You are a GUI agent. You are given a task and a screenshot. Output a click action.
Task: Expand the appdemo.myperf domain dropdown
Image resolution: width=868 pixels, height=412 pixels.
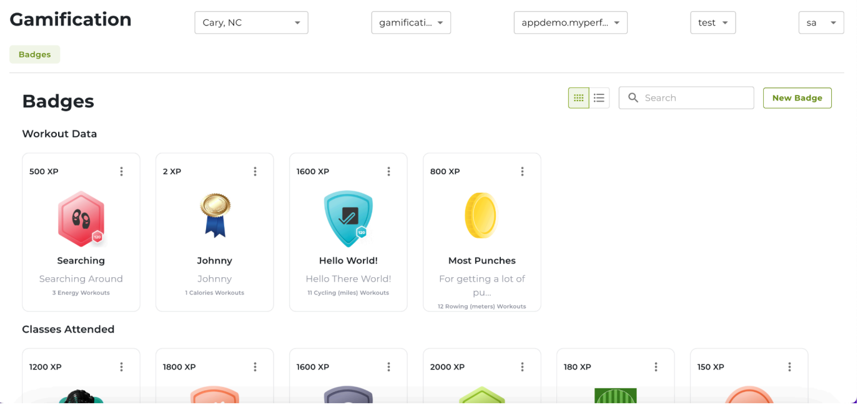click(570, 23)
